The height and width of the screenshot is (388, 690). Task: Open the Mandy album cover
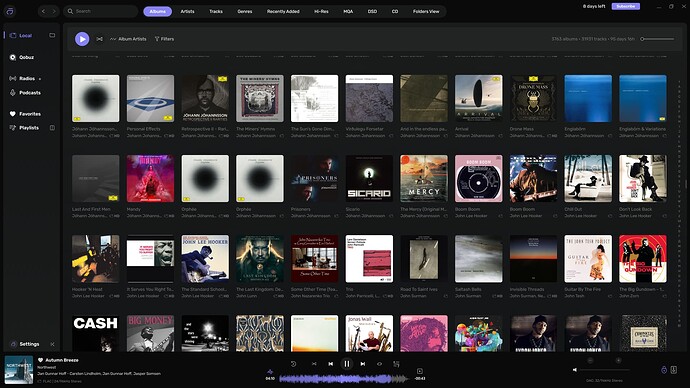pos(150,179)
